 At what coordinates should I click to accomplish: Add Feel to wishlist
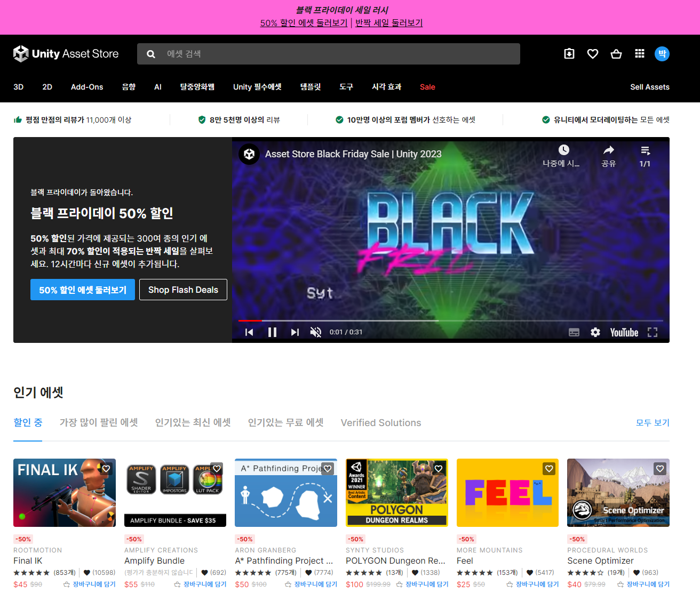pyautogui.click(x=549, y=469)
